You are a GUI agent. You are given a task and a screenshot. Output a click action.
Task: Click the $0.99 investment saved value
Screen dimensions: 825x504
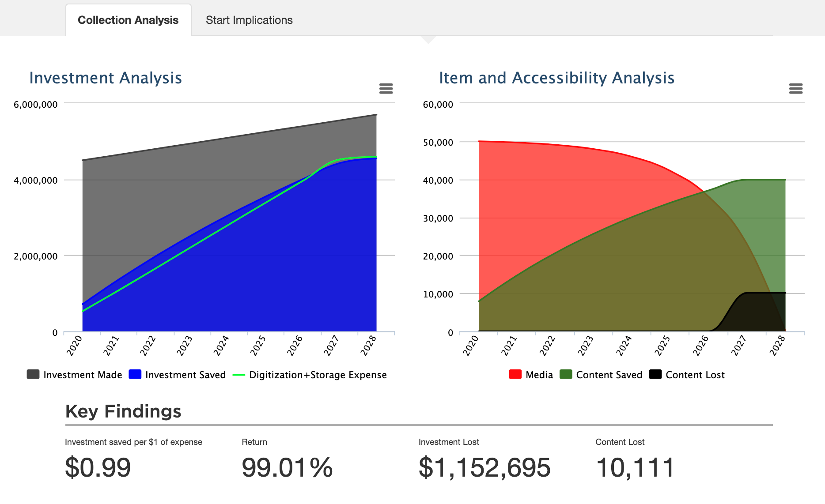point(98,467)
